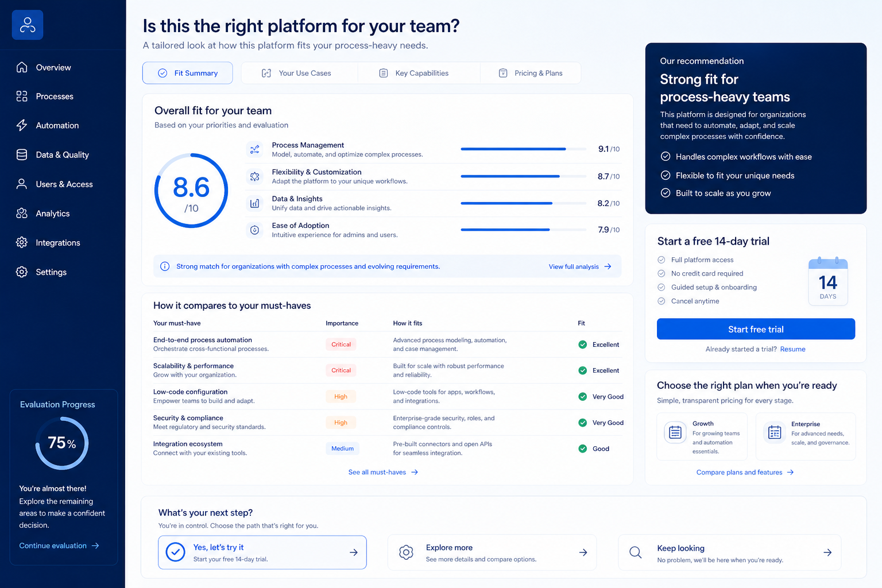Select the Growth plan card
Screen dimensions: 882x588
[702, 436]
